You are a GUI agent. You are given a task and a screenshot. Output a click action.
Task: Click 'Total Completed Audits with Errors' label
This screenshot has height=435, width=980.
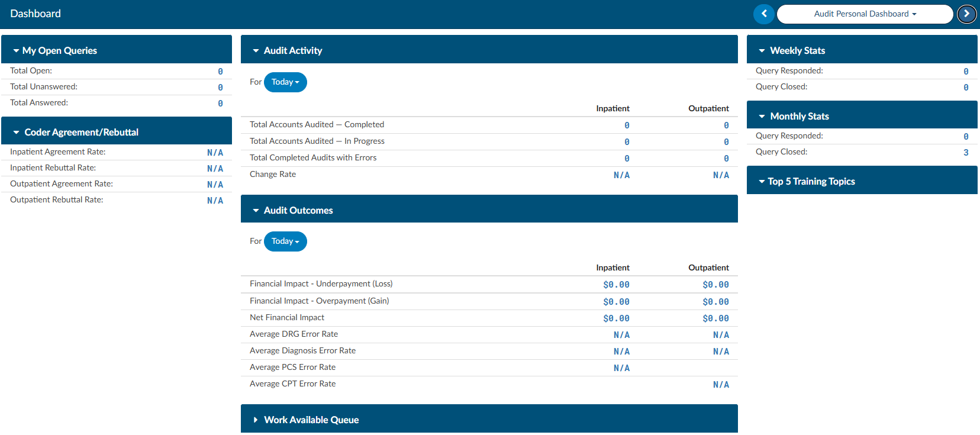click(313, 157)
